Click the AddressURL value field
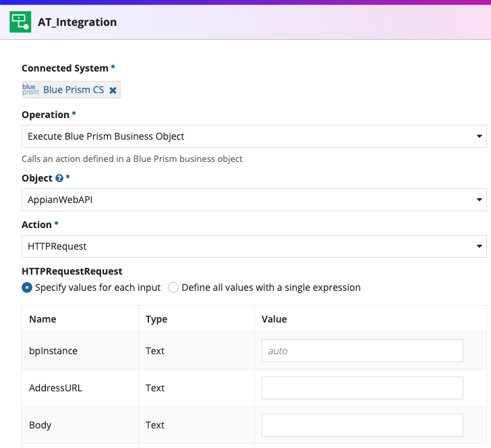The width and height of the screenshot is (491, 448). pos(362,388)
